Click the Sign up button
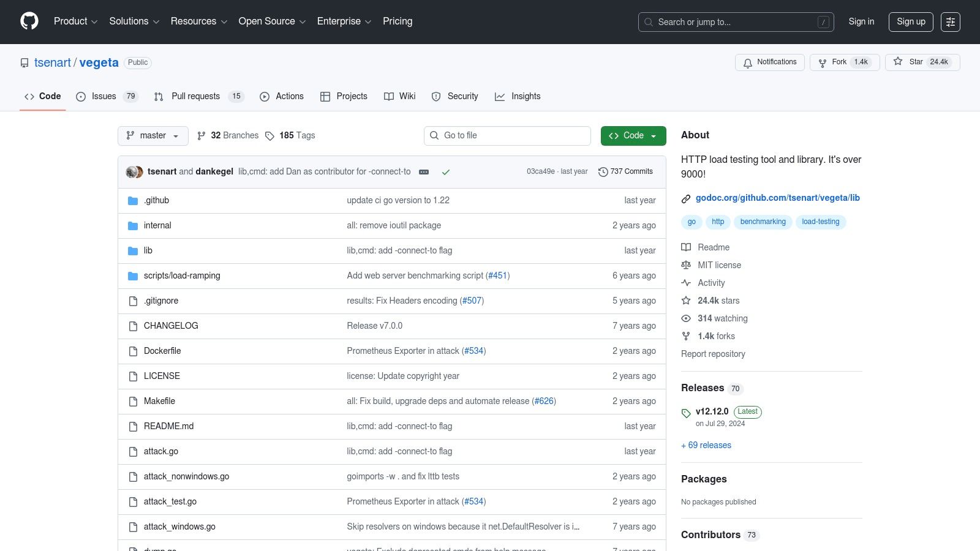 911,21
